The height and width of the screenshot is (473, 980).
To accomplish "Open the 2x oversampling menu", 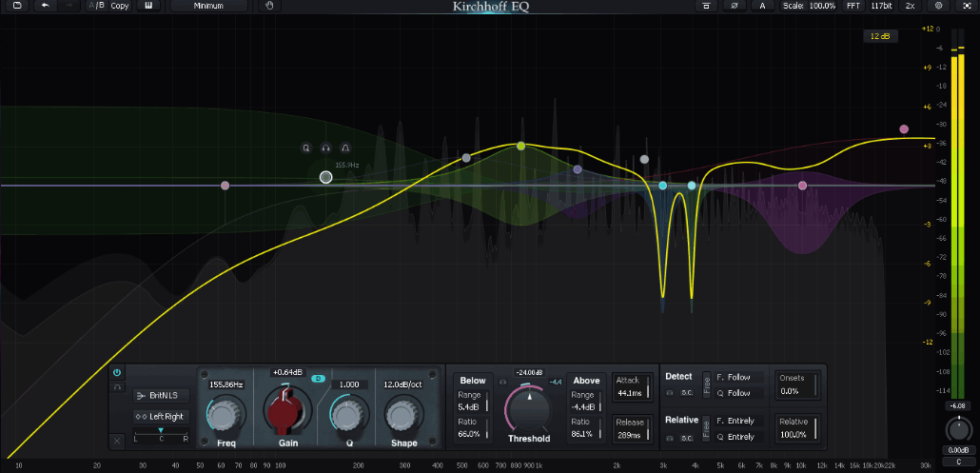I will click(x=911, y=6).
